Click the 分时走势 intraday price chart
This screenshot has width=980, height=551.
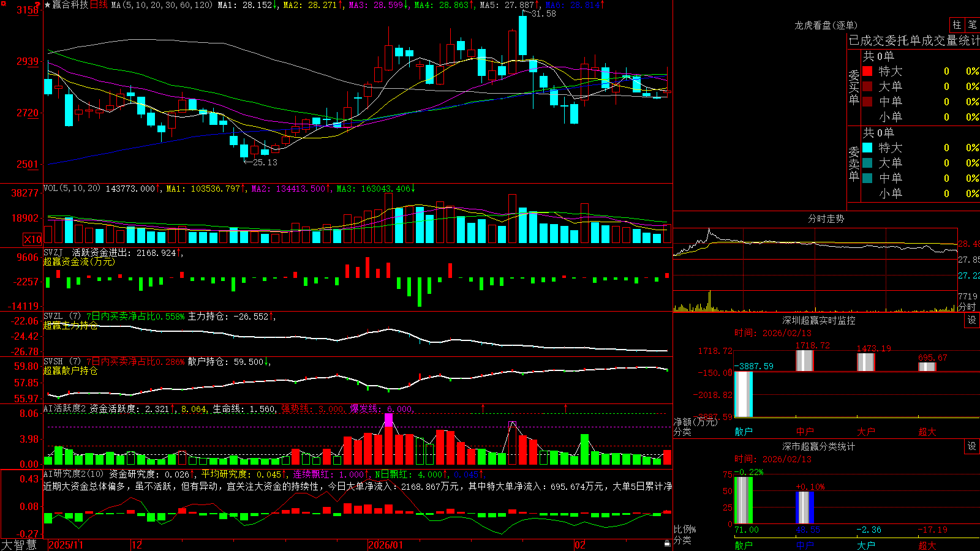click(x=815, y=258)
